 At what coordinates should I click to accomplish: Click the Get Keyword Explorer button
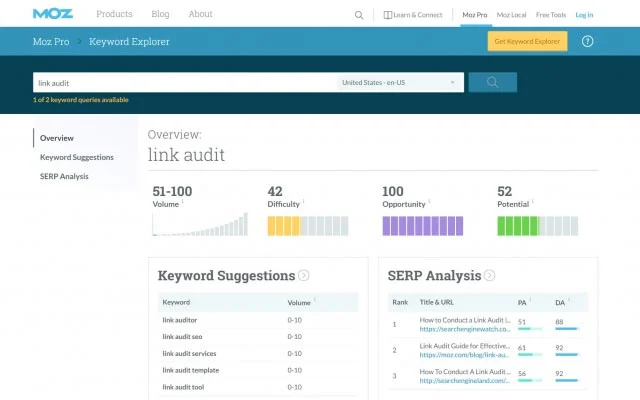tap(527, 41)
